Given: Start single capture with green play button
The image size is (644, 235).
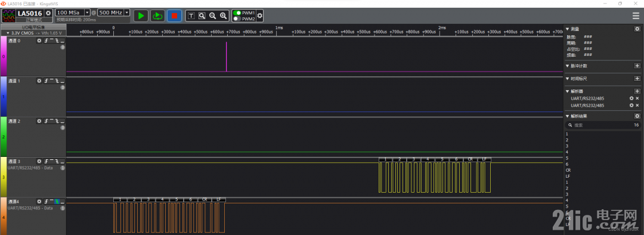Looking at the screenshot, I should click(x=141, y=16).
